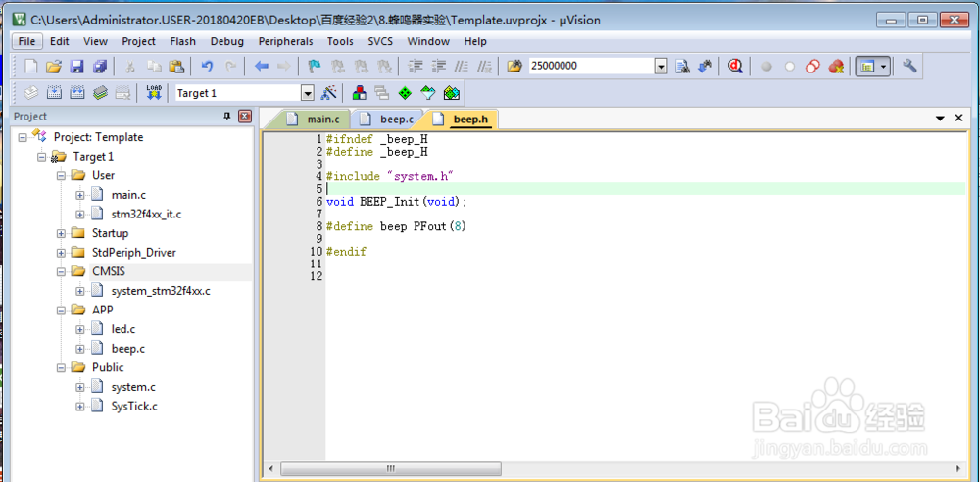Select stm32f4xx_it.c in the project tree

click(x=146, y=215)
